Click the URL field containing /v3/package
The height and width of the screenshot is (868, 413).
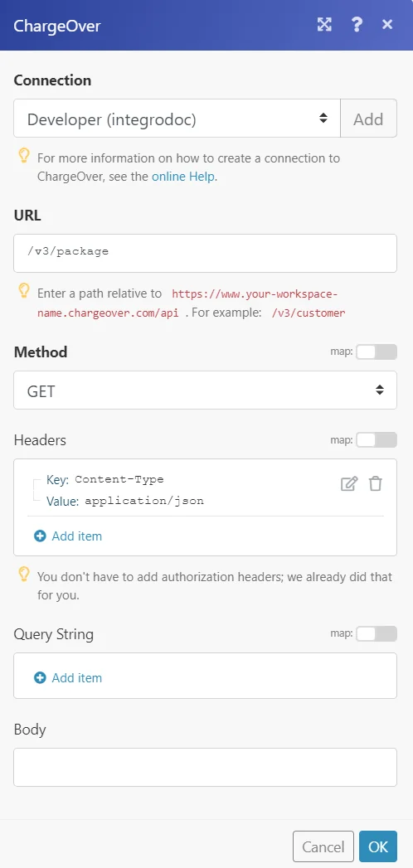(206, 253)
